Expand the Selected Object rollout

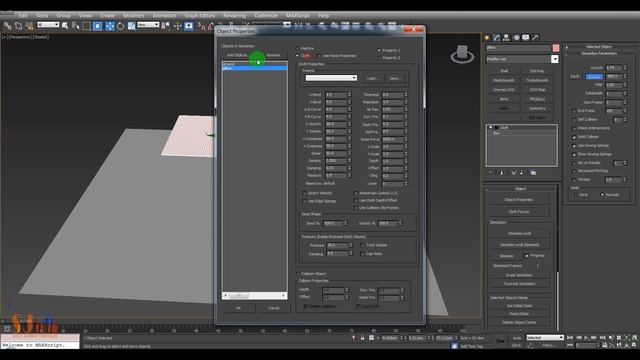pyautogui.click(x=599, y=47)
